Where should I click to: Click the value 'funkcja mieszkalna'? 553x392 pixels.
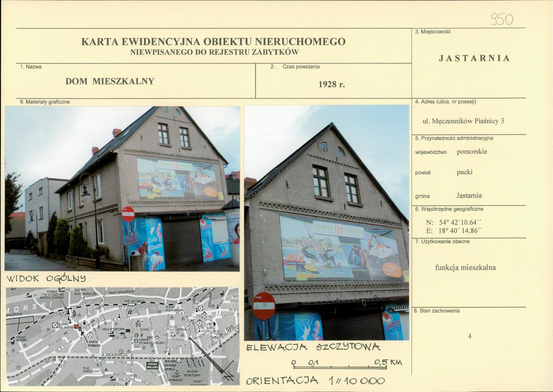coord(465,267)
